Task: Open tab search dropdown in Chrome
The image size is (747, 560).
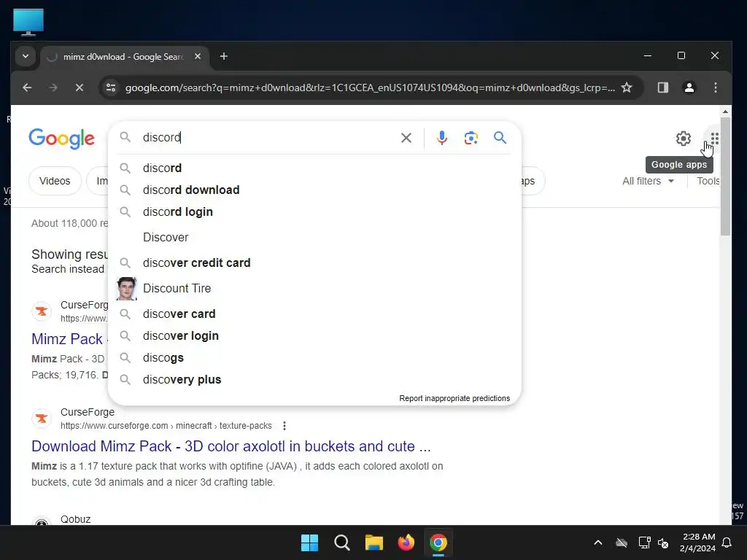Action: [26, 57]
